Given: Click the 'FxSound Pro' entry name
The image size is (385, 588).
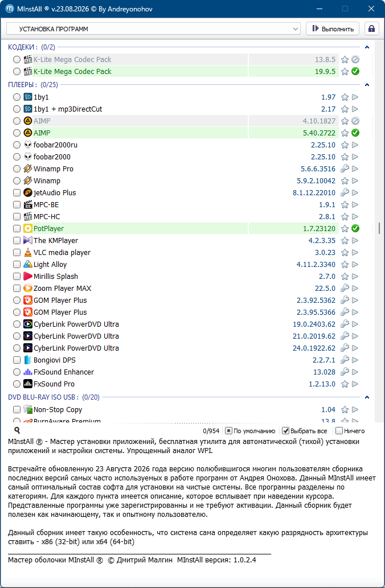Looking at the screenshot, I should [54, 384].
